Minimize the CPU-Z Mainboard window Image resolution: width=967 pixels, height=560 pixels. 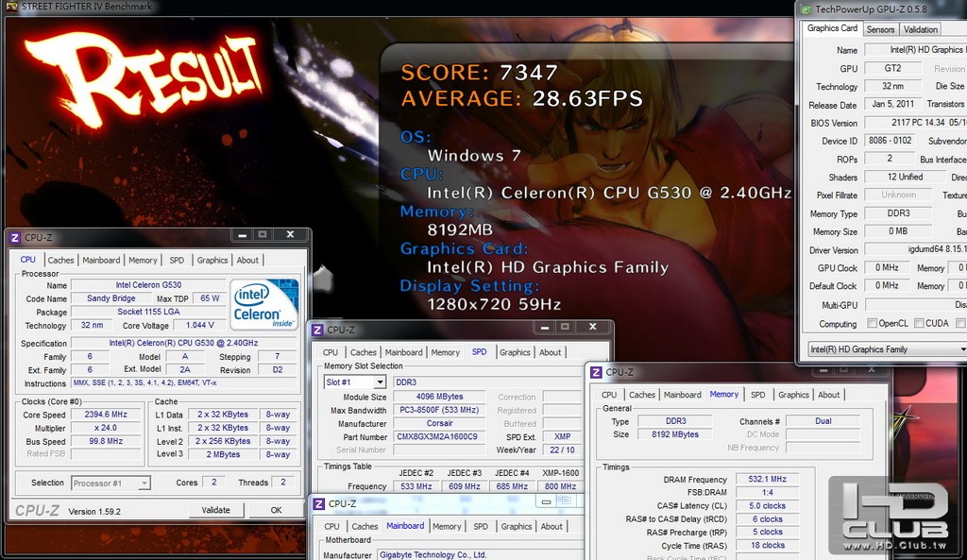[546, 502]
